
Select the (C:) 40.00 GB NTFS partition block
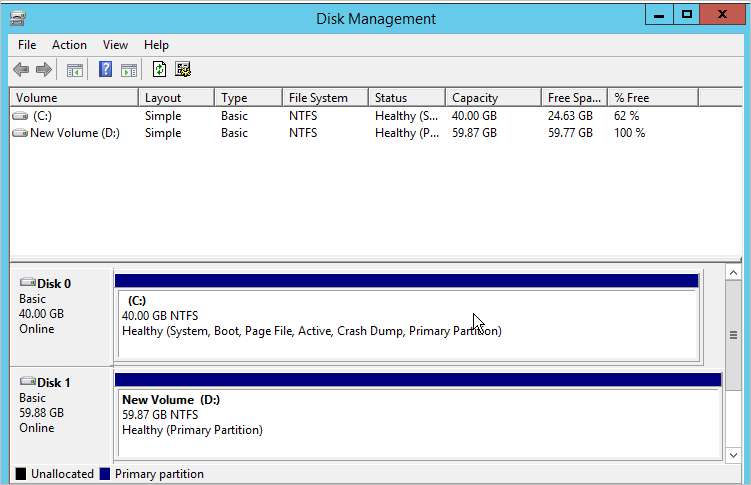click(x=407, y=317)
